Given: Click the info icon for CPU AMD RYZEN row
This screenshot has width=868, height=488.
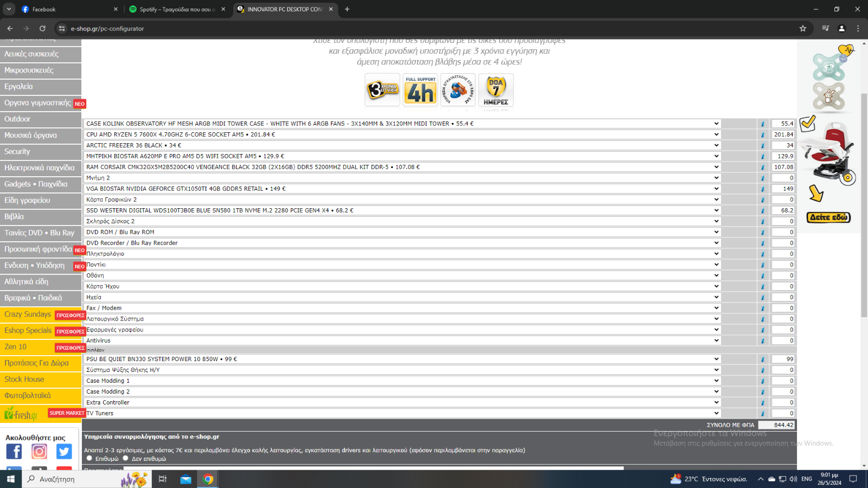Looking at the screenshot, I should point(763,134).
